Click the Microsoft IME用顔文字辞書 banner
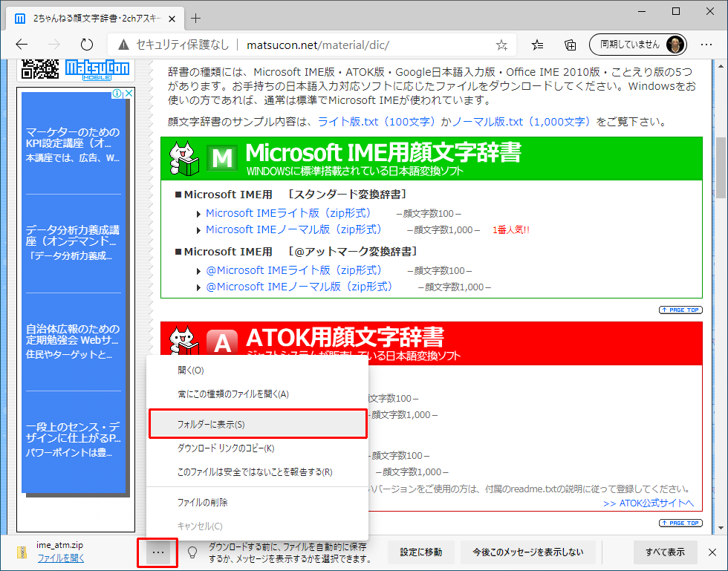 click(x=432, y=159)
